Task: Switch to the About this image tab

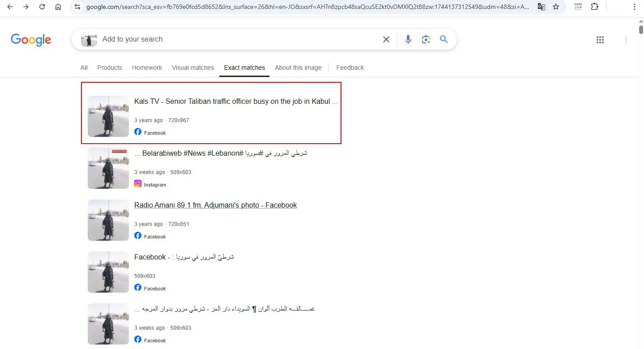Action: 298,68
